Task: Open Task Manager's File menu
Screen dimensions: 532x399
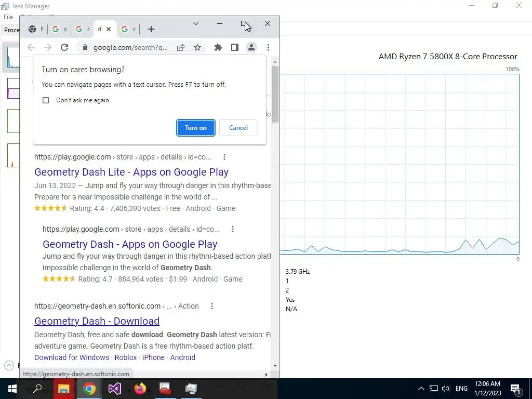Action: pyautogui.click(x=8, y=17)
